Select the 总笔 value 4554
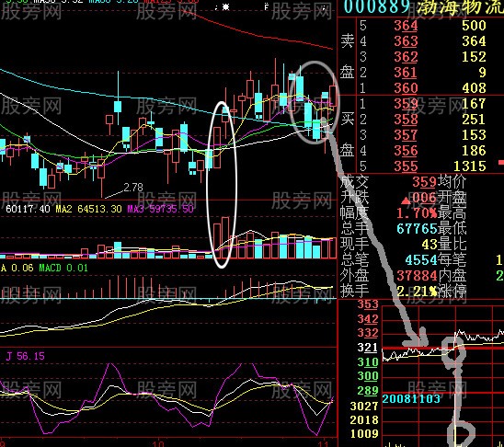The image size is (504, 447). pos(420,260)
